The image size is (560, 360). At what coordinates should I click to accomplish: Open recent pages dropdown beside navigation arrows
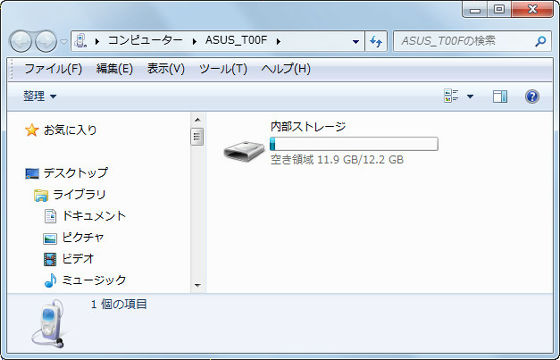[x=63, y=42]
